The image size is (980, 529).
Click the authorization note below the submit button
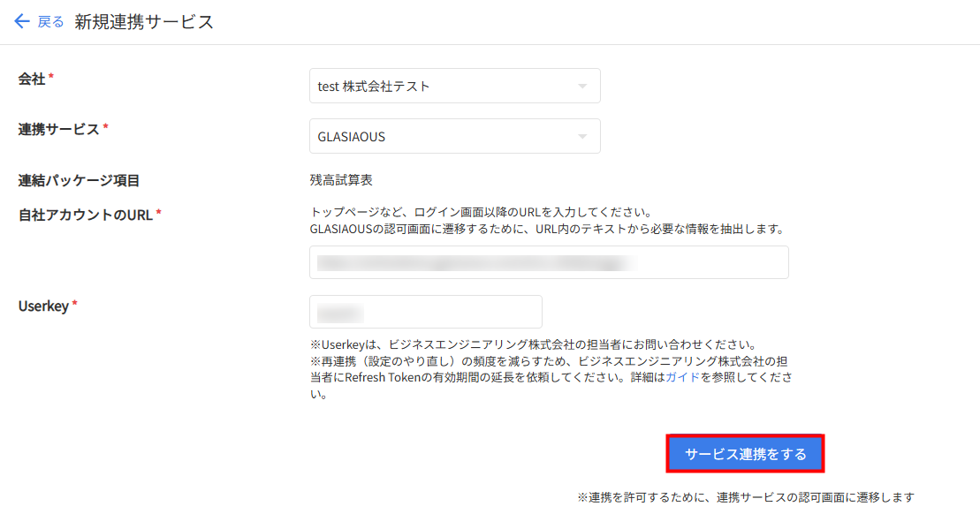(x=745, y=497)
